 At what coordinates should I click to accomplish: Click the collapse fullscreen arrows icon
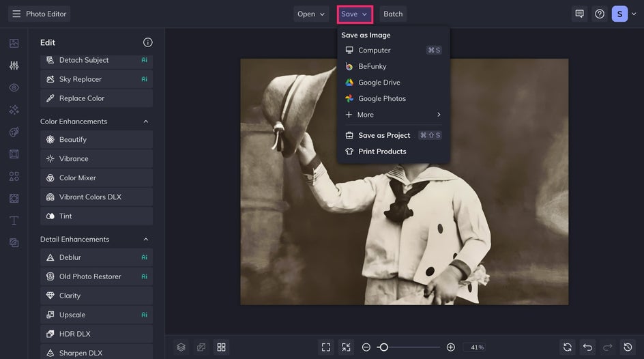tap(347, 347)
